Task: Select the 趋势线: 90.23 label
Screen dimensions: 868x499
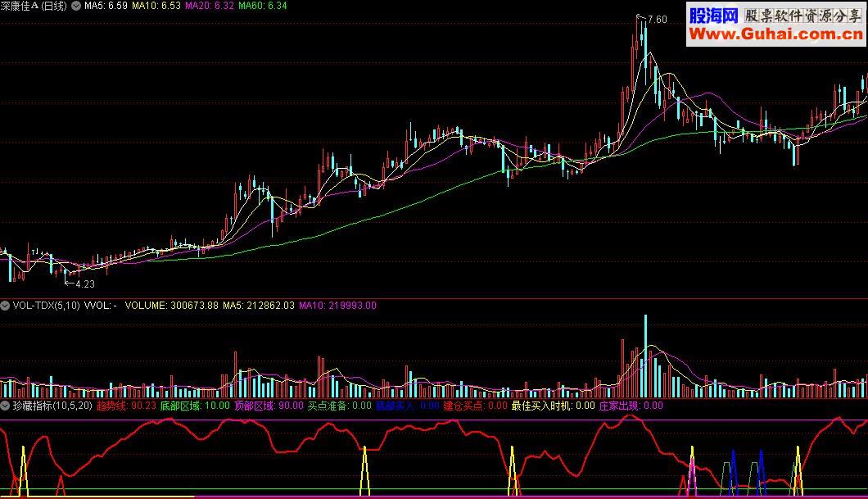Action: click(126, 406)
